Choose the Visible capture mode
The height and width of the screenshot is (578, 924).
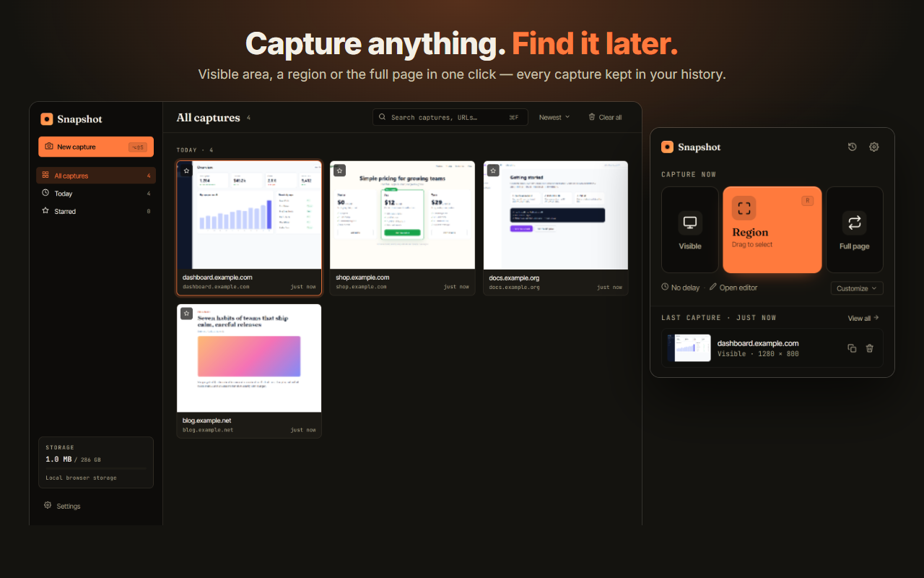tap(690, 230)
